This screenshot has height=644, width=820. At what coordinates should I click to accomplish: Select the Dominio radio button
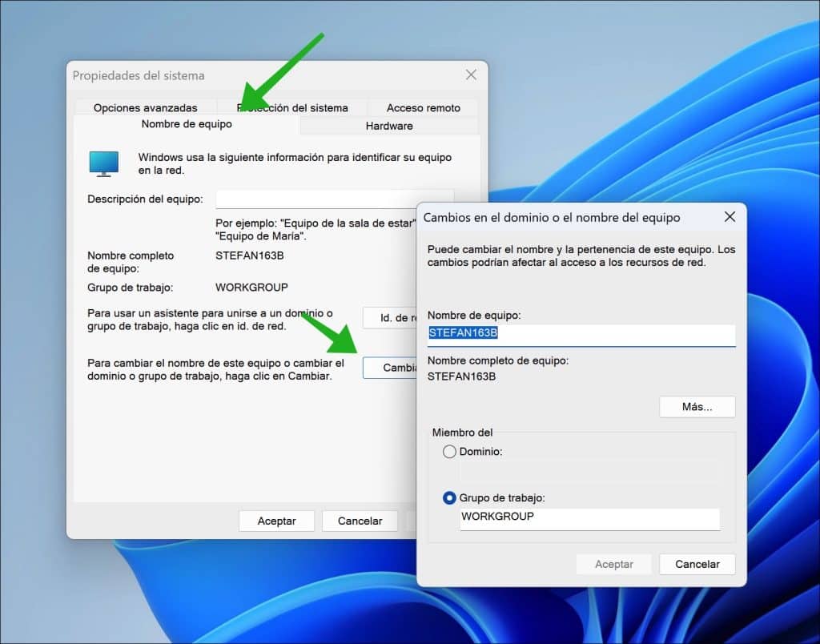pyautogui.click(x=449, y=452)
